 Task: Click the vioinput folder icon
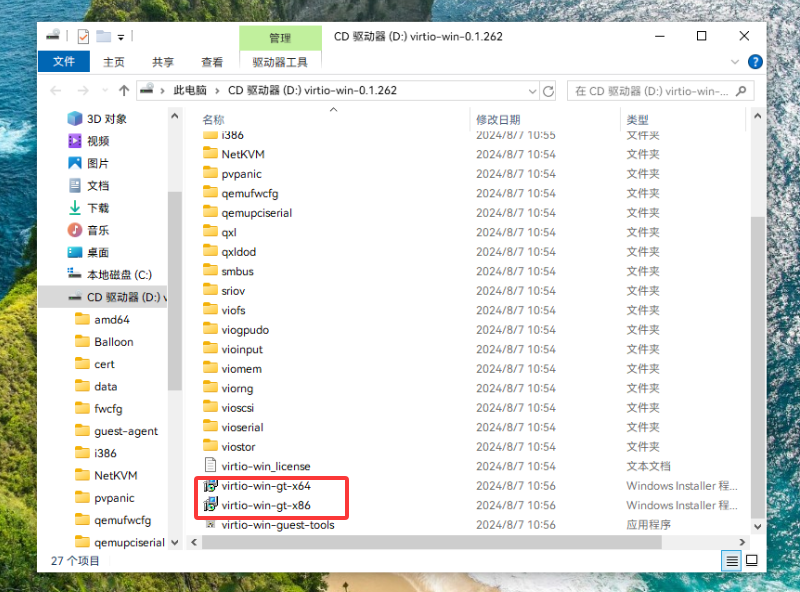210,348
